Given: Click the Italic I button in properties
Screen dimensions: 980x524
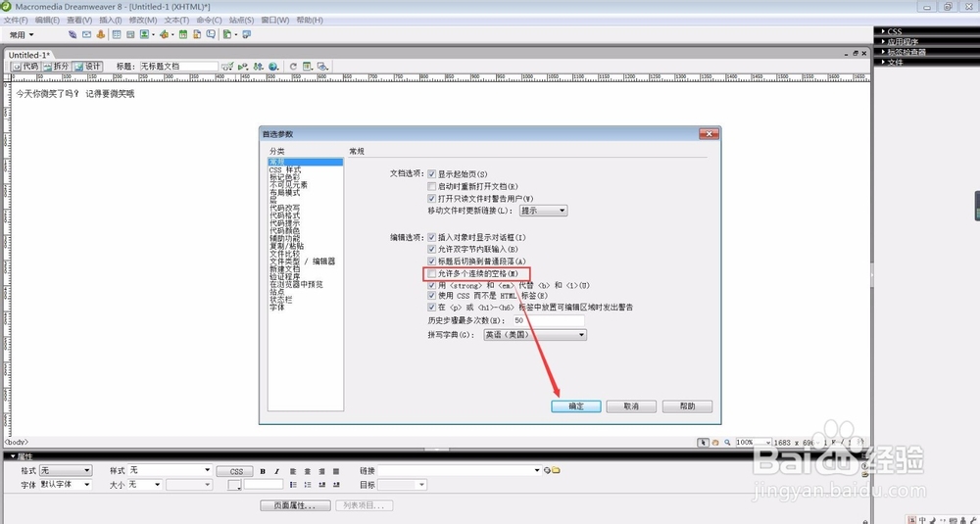Looking at the screenshot, I should point(276,471).
